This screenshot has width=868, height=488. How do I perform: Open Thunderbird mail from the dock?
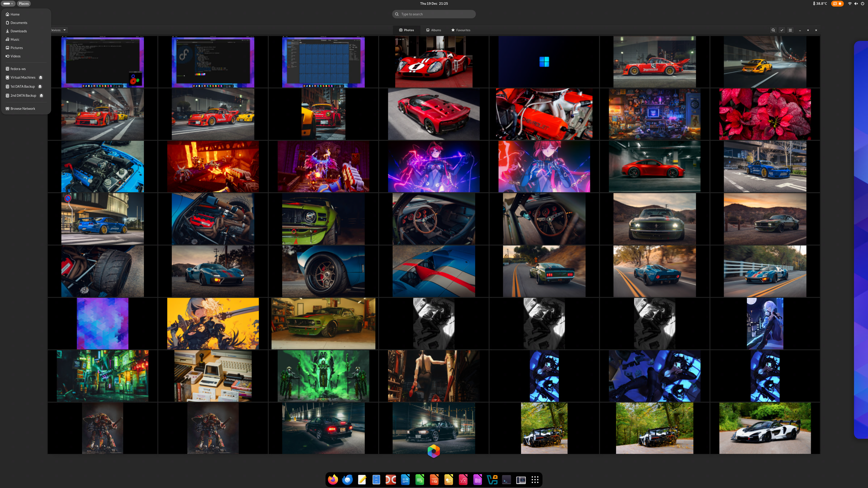point(347,480)
